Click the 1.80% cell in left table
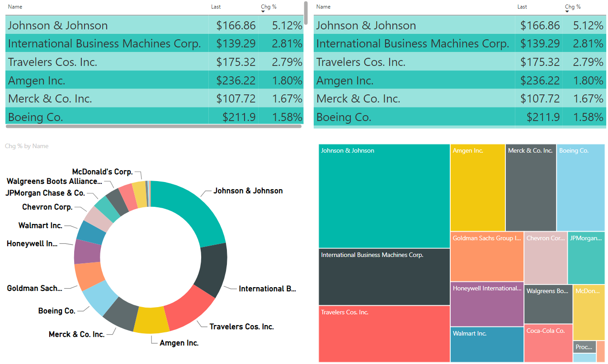The height and width of the screenshot is (364, 608). (x=287, y=80)
